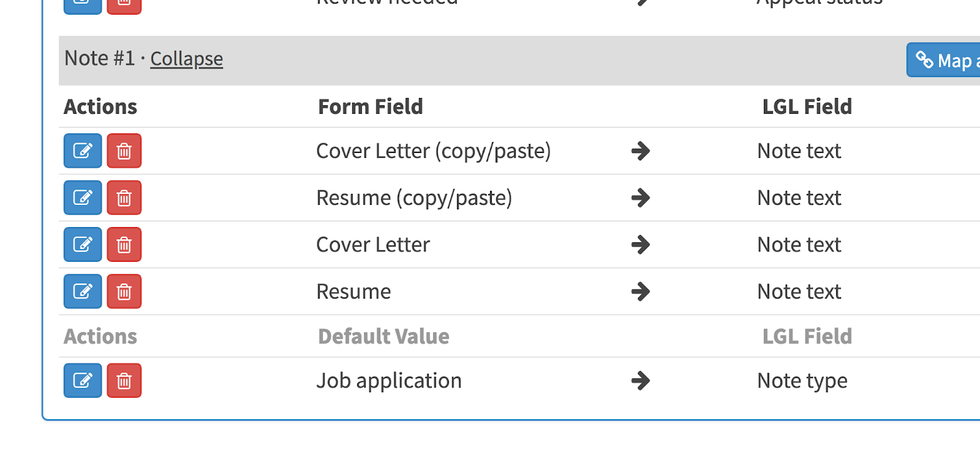Delete the Job application default value

[124, 381]
